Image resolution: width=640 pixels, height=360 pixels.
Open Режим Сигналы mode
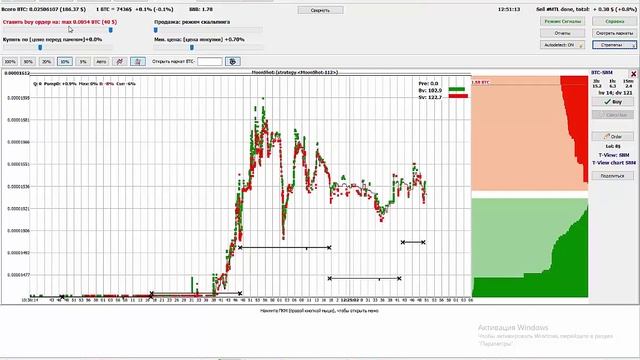562,21
